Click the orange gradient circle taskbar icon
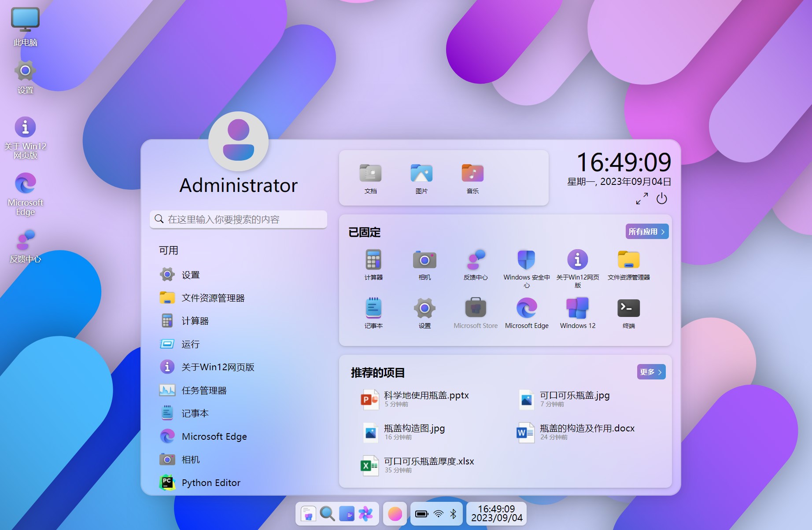The width and height of the screenshot is (812, 530). click(x=395, y=514)
